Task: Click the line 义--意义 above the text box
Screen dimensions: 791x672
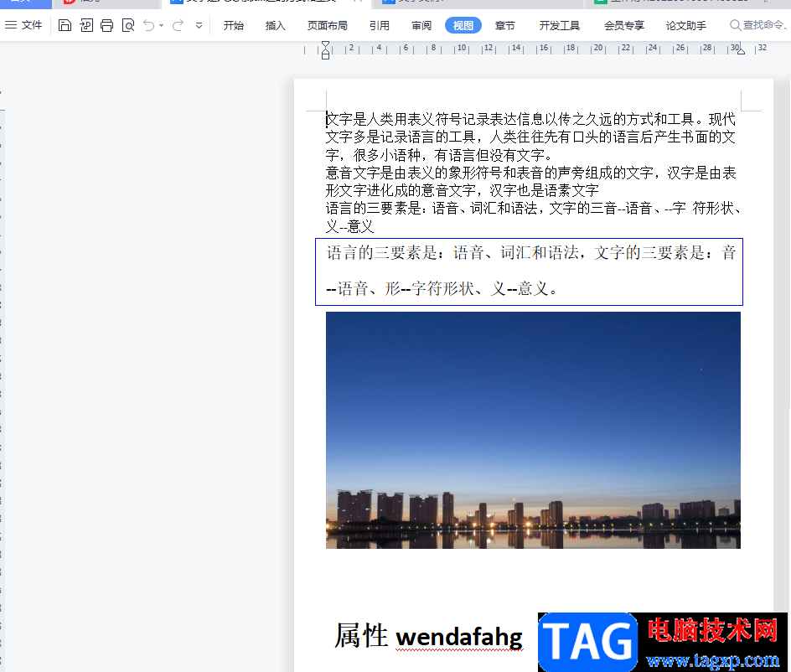Action: [x=349, y=226]
